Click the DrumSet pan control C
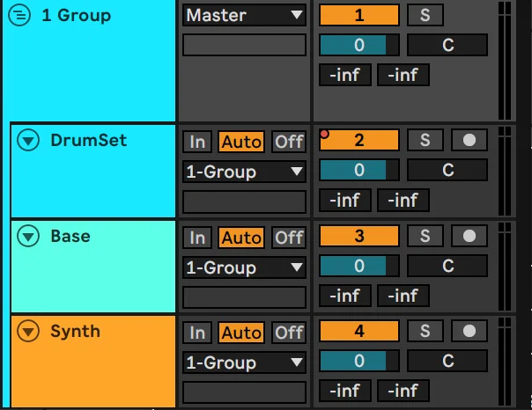The image size is (532, 410). (x=447, y=170)
